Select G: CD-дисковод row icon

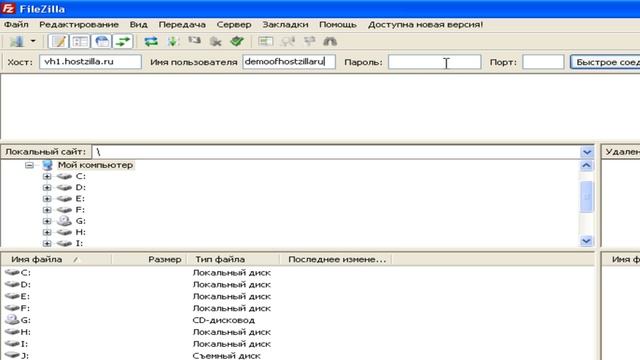(x=12, y=320)
